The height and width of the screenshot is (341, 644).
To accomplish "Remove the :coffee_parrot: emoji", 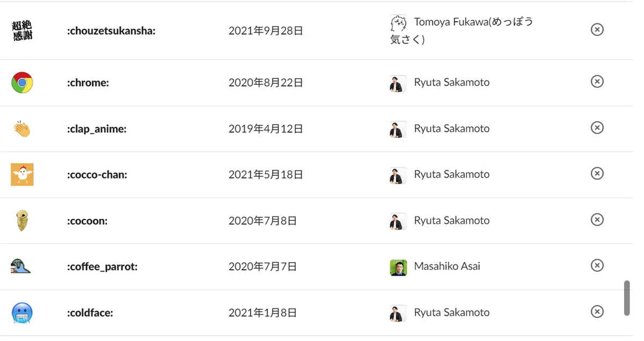I will tap(597, 266).
